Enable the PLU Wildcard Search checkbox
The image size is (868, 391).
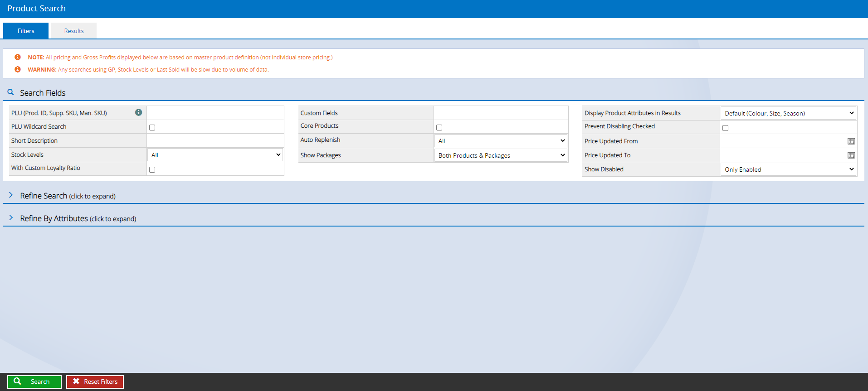(x=152, y=127)
